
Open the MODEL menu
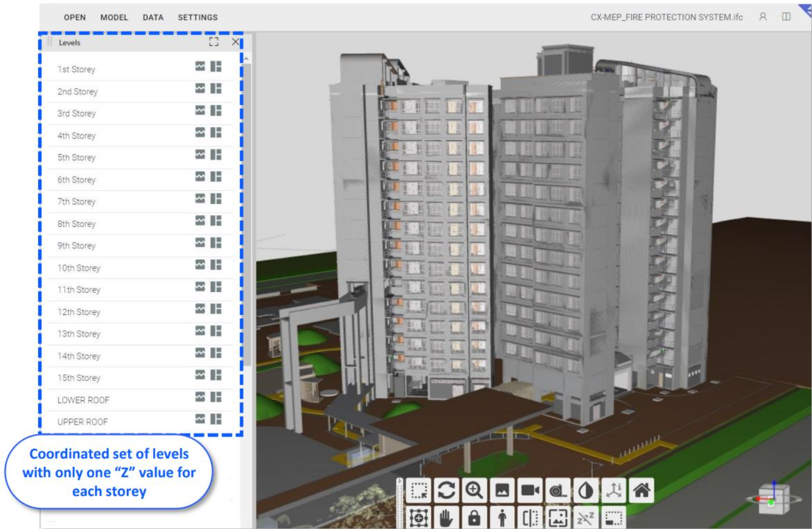pos(114,17)
